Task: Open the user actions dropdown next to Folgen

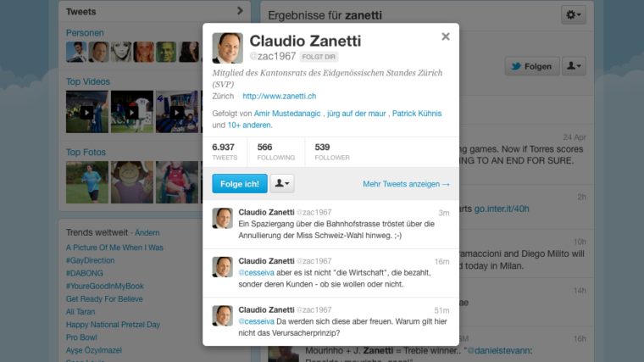Action: click(x=574, y=66)
